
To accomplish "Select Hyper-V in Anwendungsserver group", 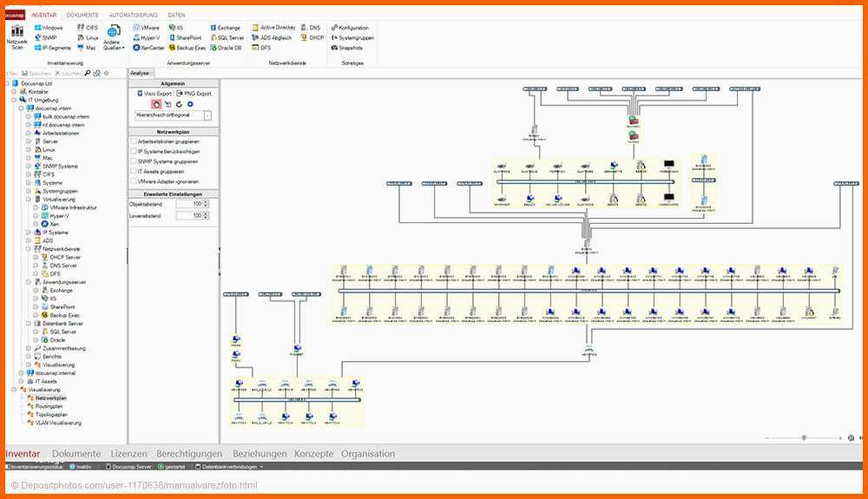I will (147, 37).
